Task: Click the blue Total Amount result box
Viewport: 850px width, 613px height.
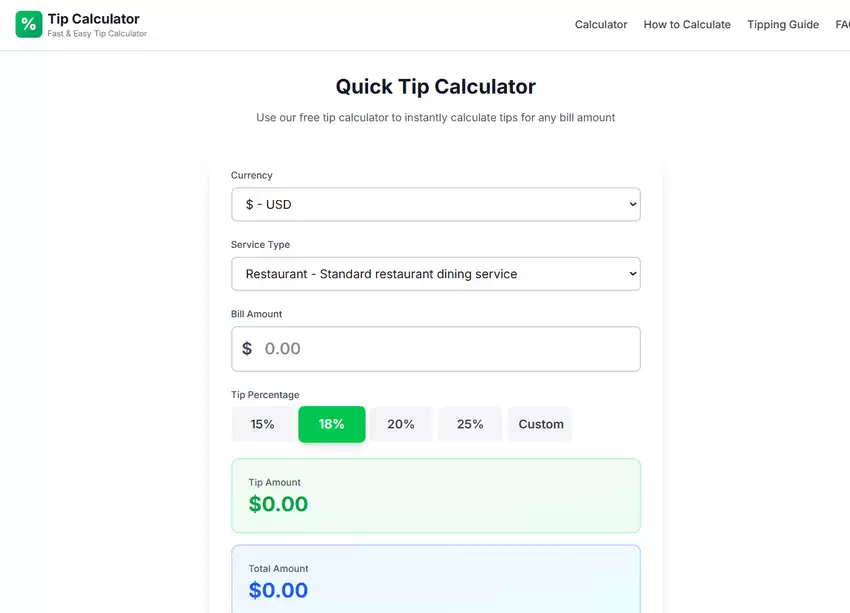Action: pos(436,579)
